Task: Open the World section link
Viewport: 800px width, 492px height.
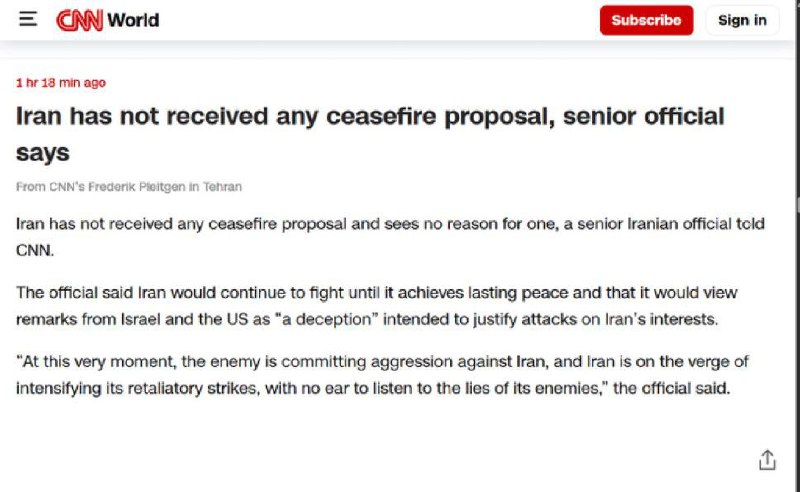Action: click(133, 20)
